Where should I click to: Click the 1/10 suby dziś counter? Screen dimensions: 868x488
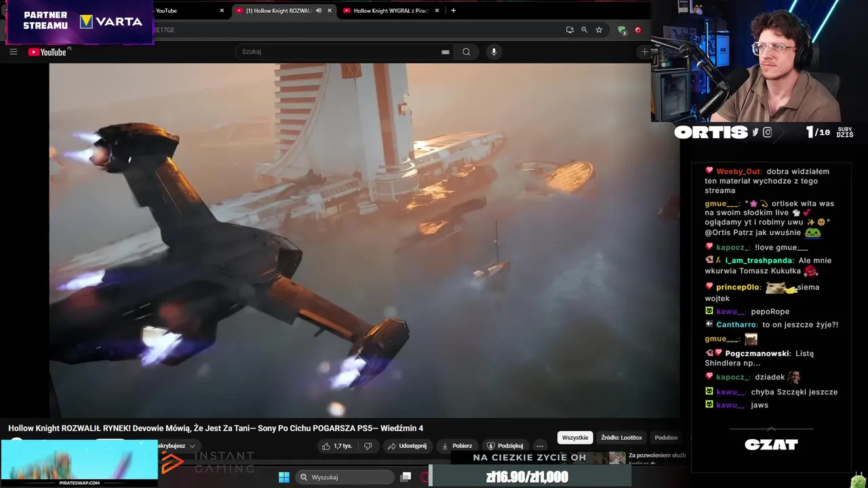click(x=829, y=132)
